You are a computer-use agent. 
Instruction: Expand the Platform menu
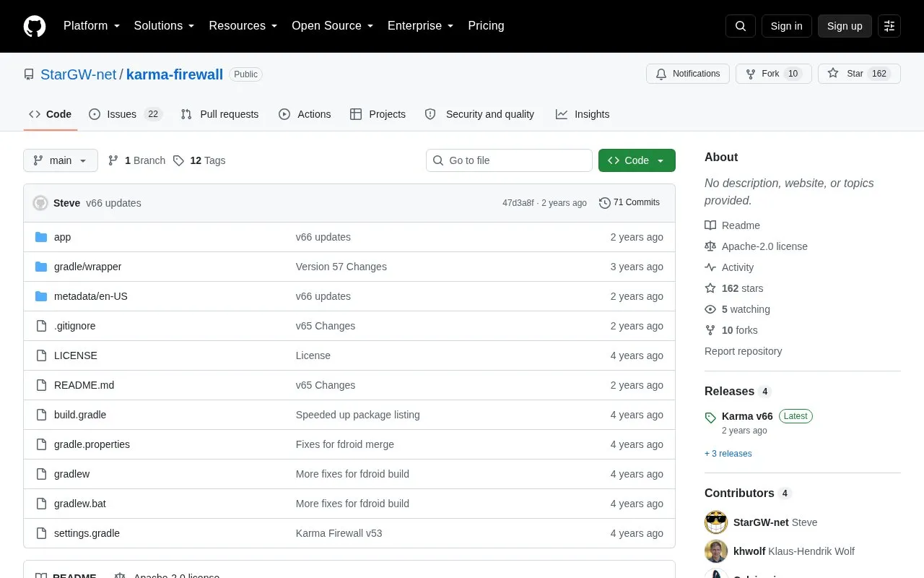92,26
